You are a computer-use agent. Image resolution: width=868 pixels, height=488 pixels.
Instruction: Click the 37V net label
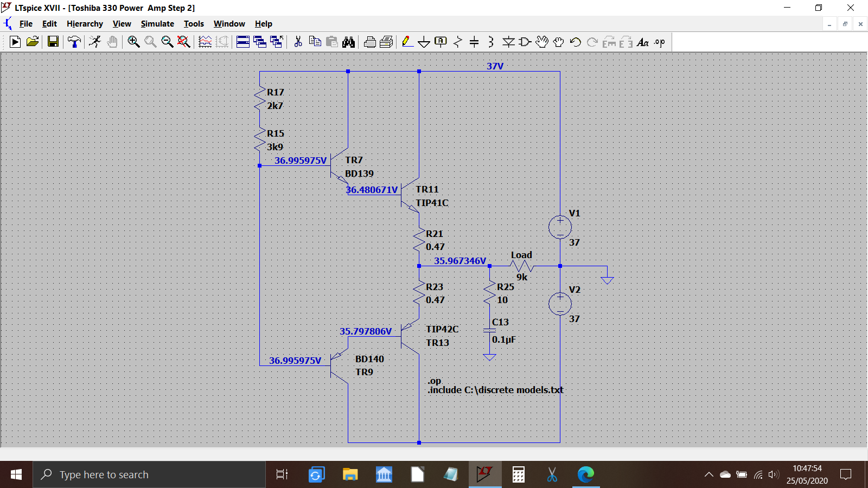click(x=495, y=66)
